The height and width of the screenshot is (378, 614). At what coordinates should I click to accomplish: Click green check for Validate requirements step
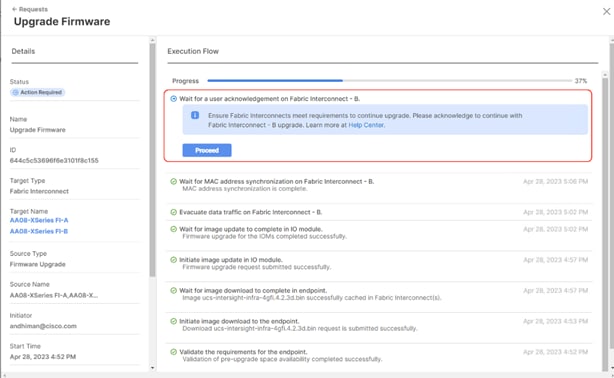click(173, 352)
